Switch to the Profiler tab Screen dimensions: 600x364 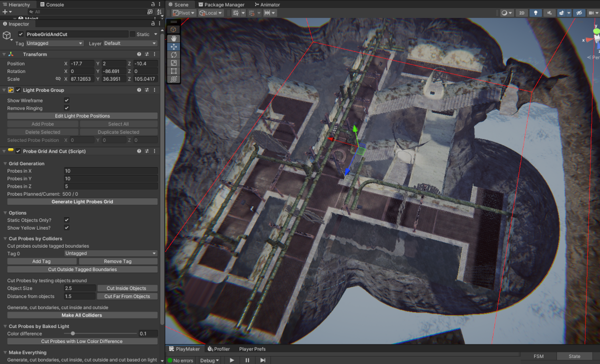(218, 349)
